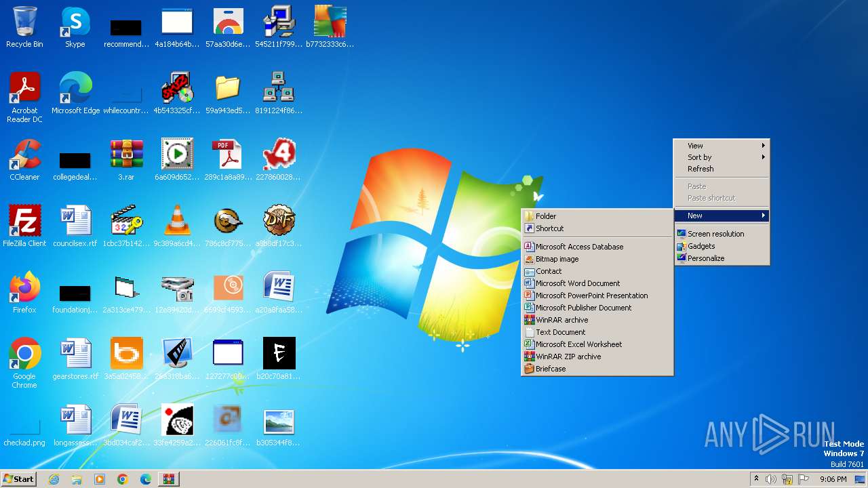Select the 227860028 red number 4 icon

click(x=279, y=160)
